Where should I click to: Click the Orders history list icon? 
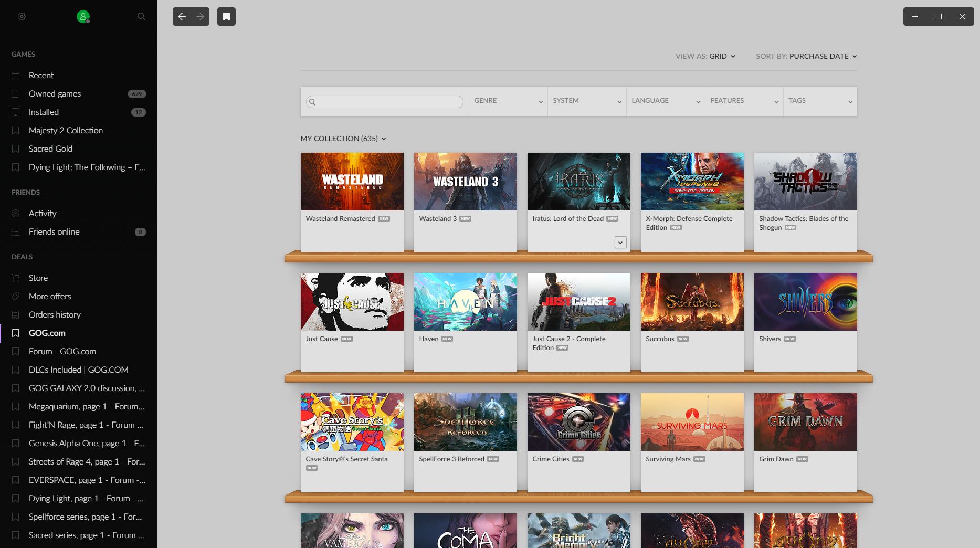coord(16,314)
